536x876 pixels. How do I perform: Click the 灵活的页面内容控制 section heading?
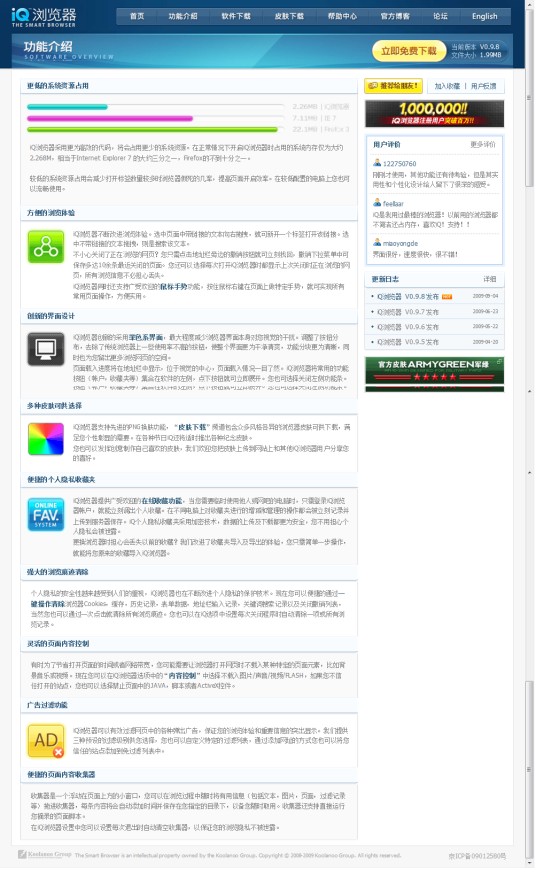[x=58, y=644]
